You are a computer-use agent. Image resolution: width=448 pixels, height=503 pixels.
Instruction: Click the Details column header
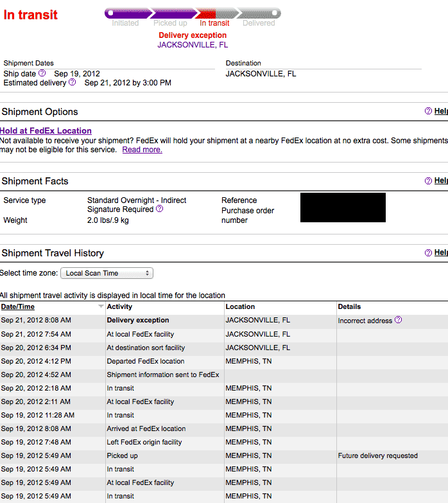click(349, 306)
